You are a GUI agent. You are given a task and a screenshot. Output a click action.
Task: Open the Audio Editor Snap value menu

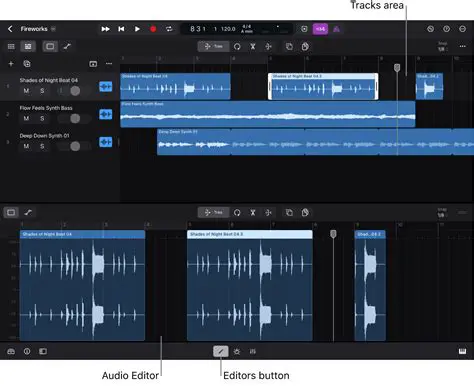[442, 213]
